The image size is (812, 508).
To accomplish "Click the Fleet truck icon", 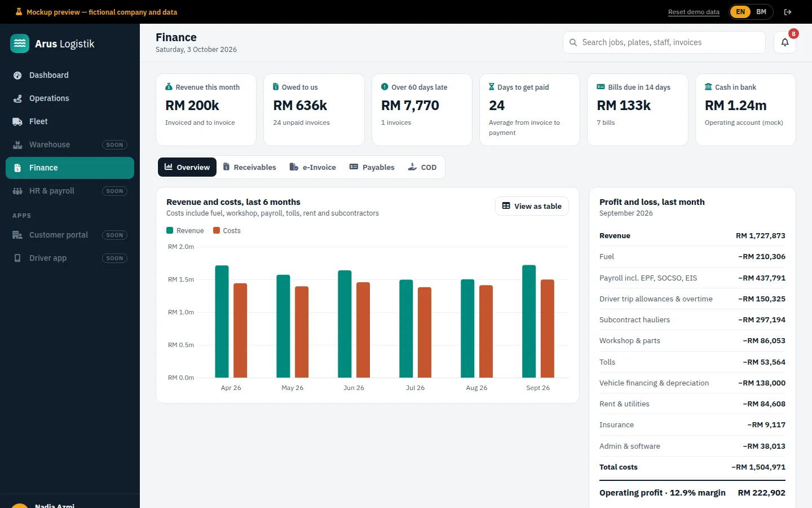I will [x=17, y=121].
